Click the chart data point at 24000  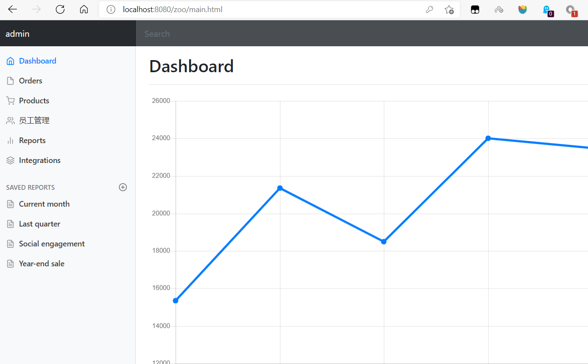[488, 138]
